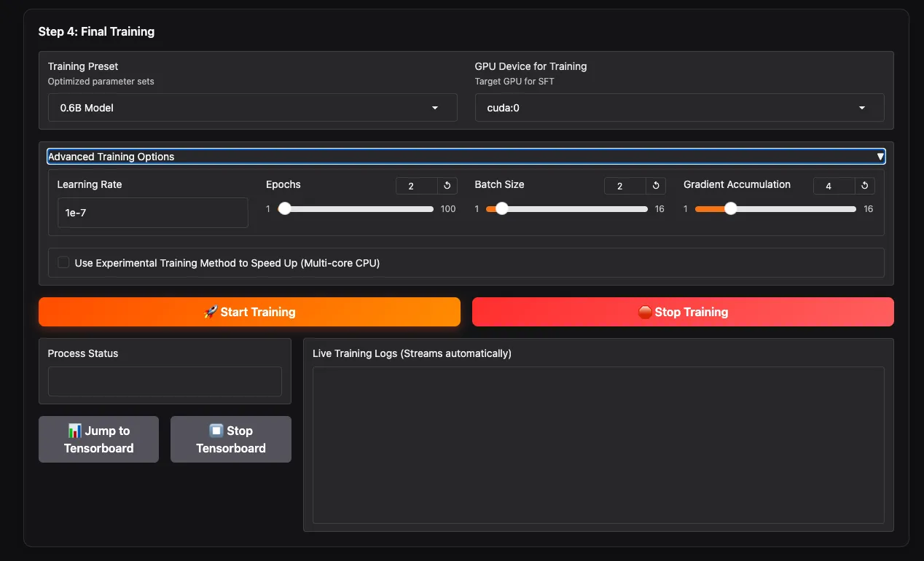Select the Gradient Accumulation number box
The image size is (924, 561).
coord(834,186)
